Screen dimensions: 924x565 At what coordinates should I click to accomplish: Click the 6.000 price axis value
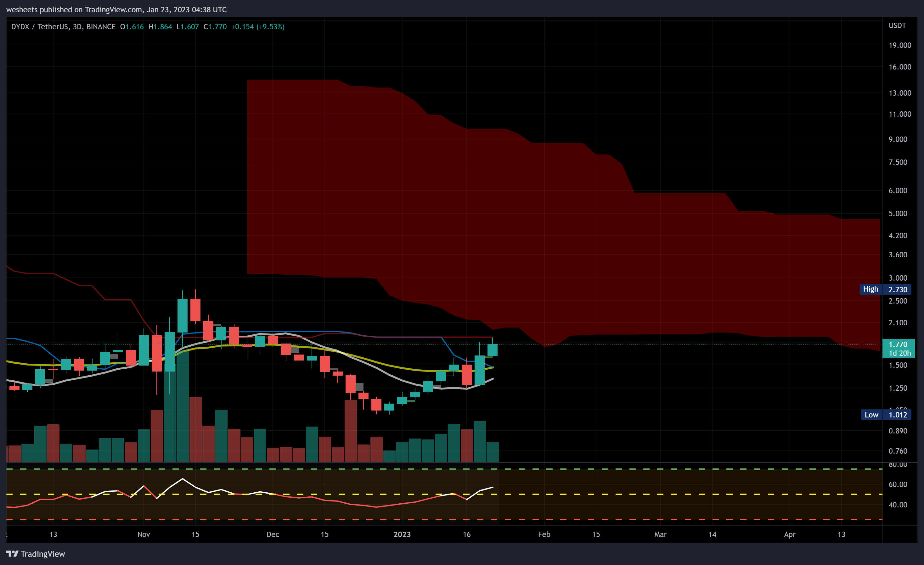(x=898, y=190)
